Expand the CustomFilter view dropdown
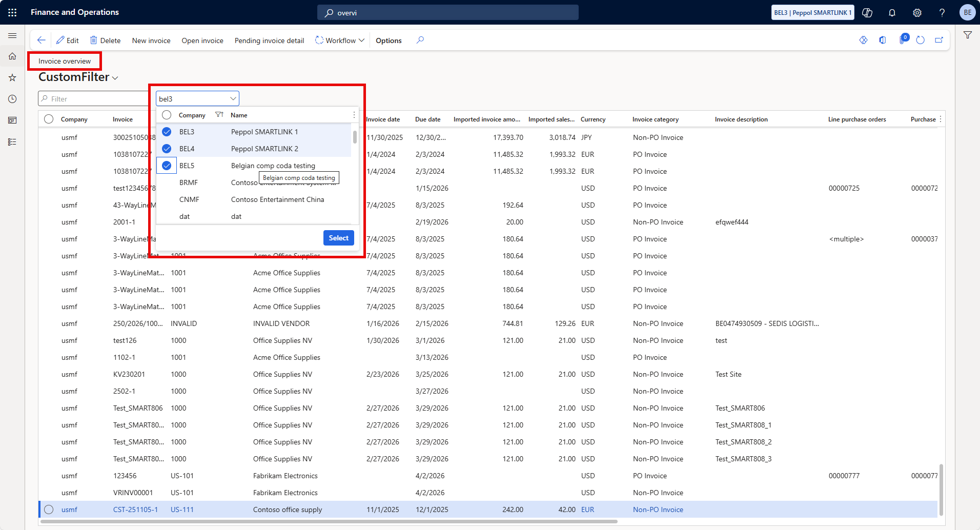The height and width of the screenshot is (530, 980). (x=115, y=78)
